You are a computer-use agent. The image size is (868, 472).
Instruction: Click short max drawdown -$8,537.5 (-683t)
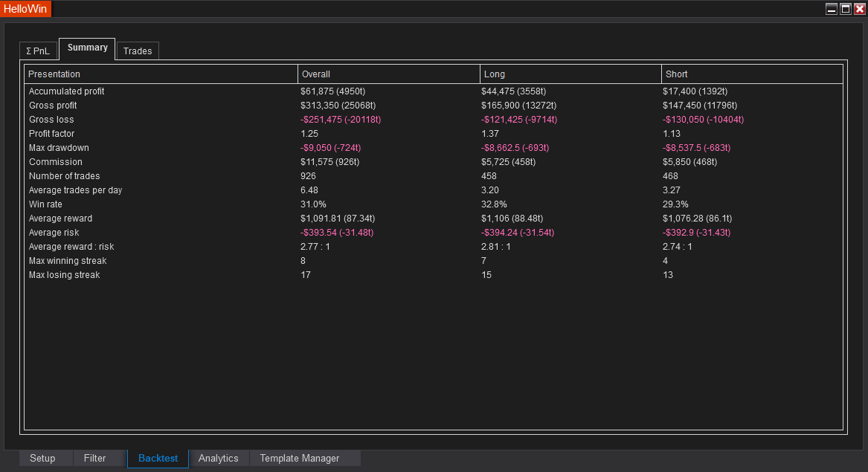[x=696, y=148]
